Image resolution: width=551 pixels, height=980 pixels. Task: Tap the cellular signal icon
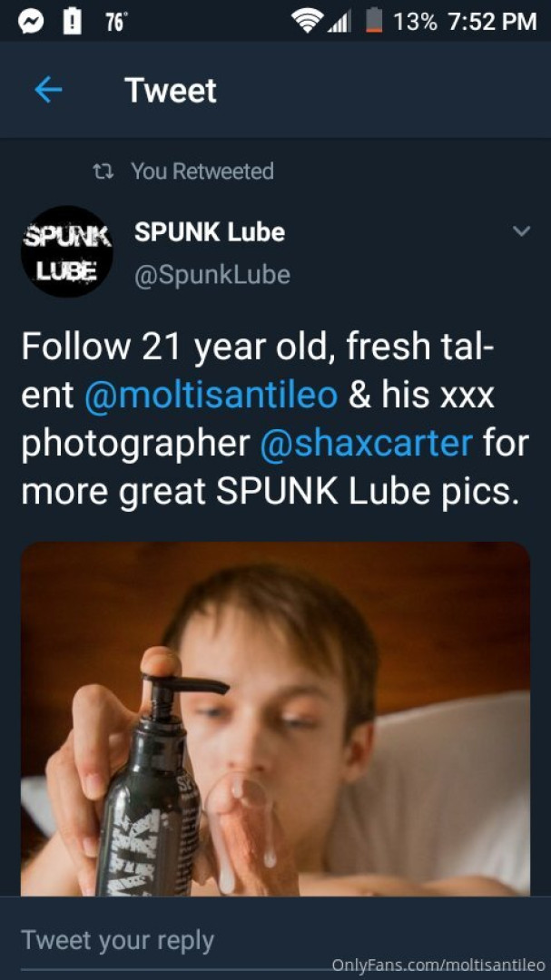click(339, 20)
